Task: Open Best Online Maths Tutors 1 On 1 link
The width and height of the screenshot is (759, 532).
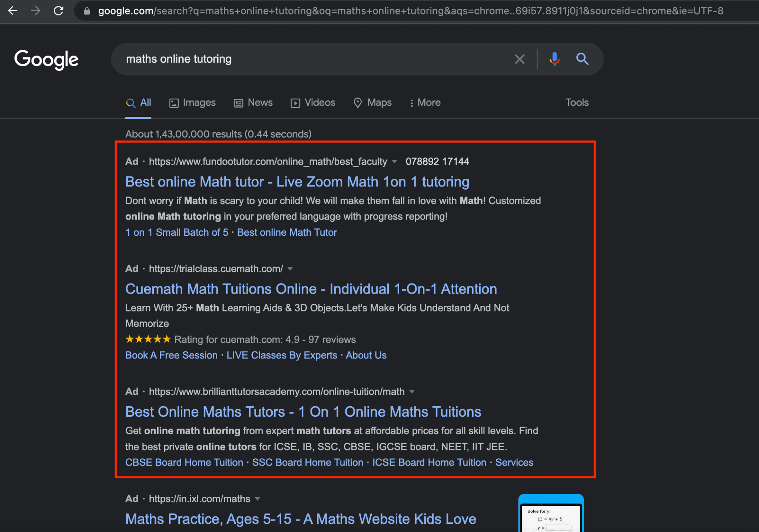Action: click(x=303, y=412)
